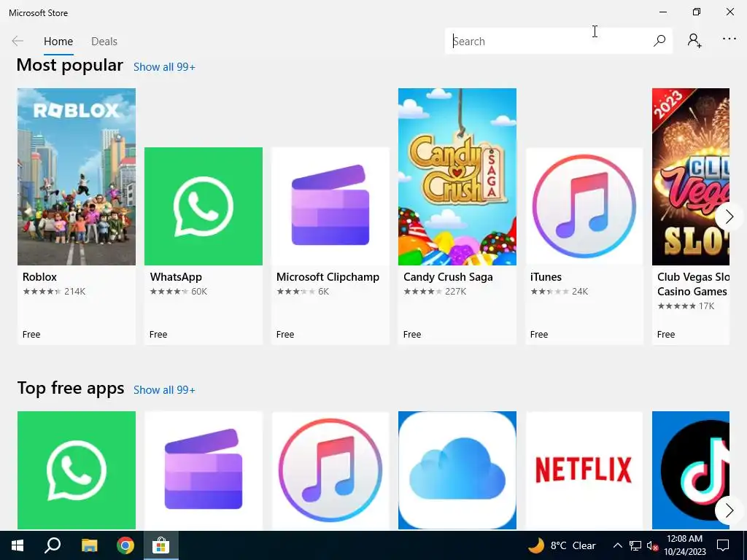Click iTunes 24K rating
Viewport: 747px width, 560px height.
point(560,292)
